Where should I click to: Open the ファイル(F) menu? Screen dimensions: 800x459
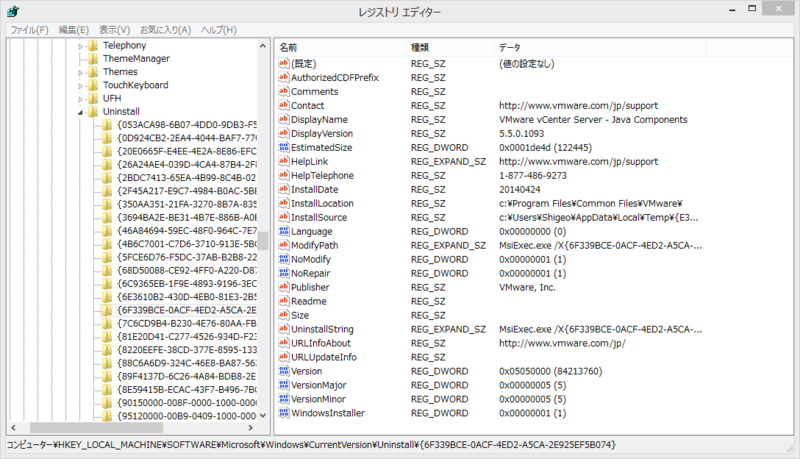pos(30,30)
